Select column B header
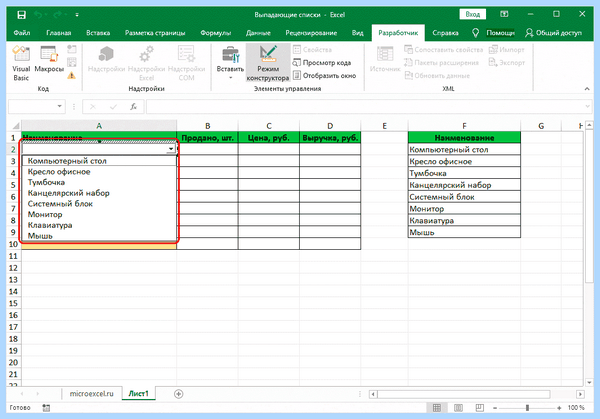Image resolution: width=600 pixels, height=419 pixels. tap(207, 126)
